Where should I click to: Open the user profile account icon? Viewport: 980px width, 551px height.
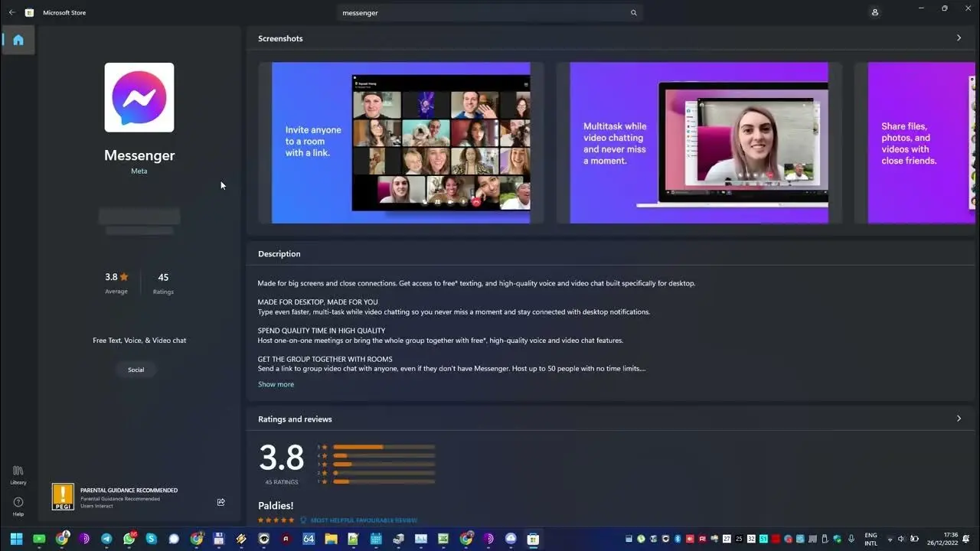click(x=874, y=12)
